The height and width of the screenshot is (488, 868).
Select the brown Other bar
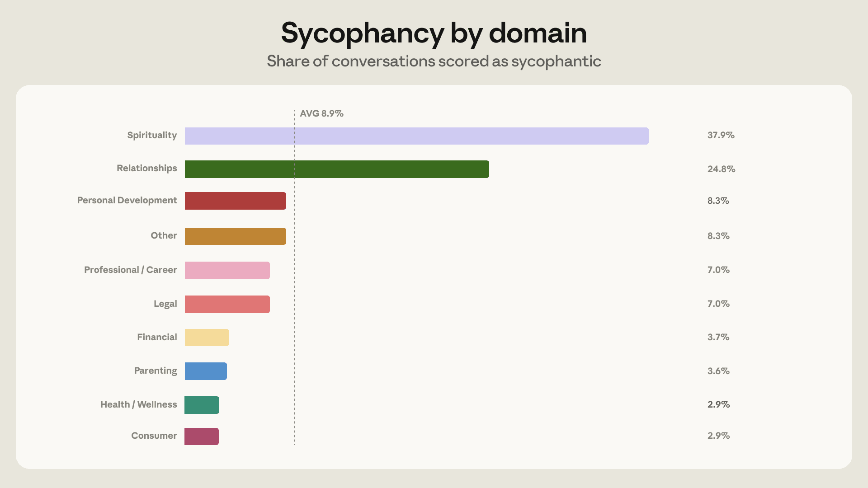(x=235, y=236)
